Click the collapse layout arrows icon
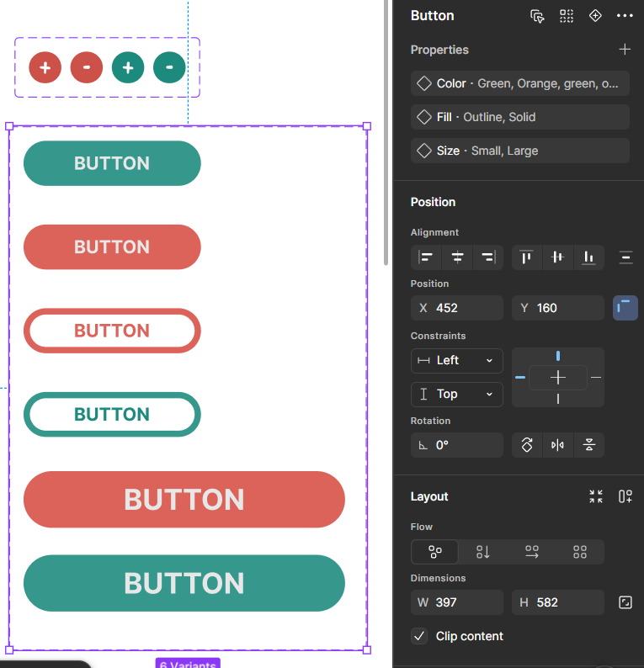Image resolution: width=644 pixels, height=668 pixels. click(x=596, y=496)
